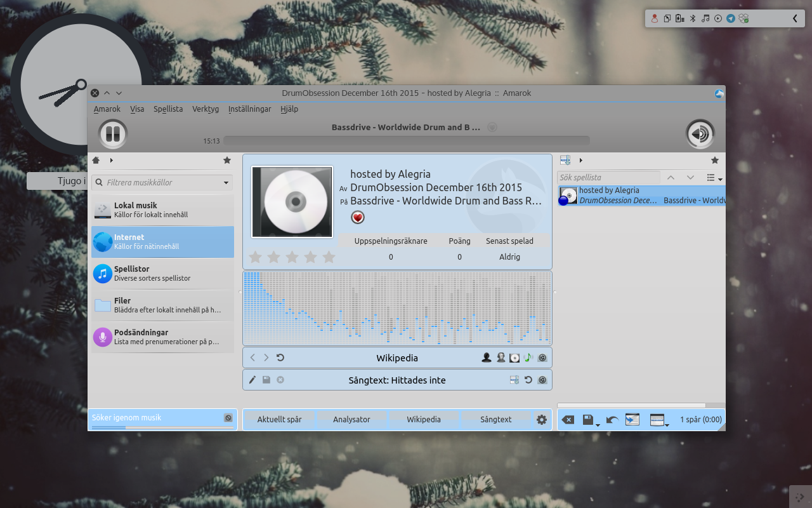This screenshot has height=508, width=812.
Task: Show Wikipedia composer page icon
Action: pyautogui.click(x=501, y=358)
